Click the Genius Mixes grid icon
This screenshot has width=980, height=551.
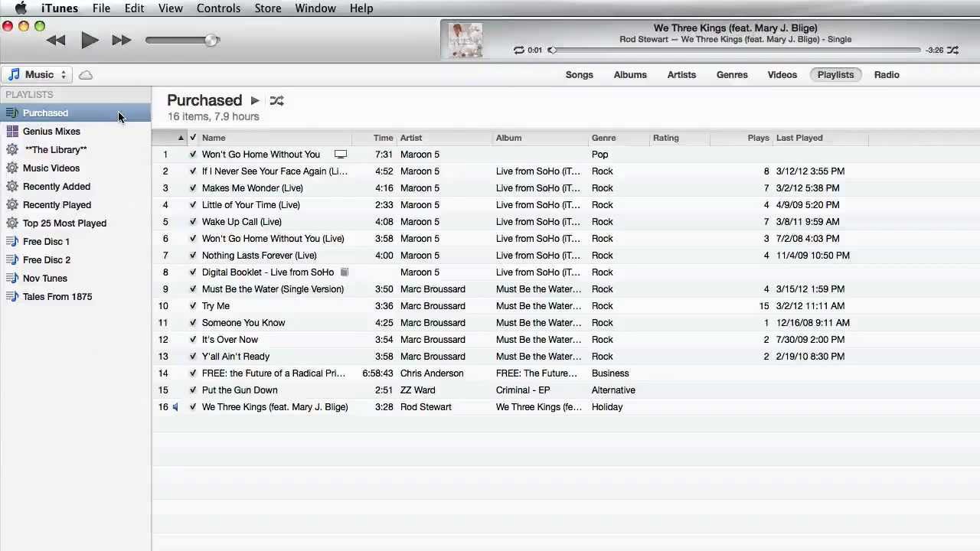click(x=12, y=132)
